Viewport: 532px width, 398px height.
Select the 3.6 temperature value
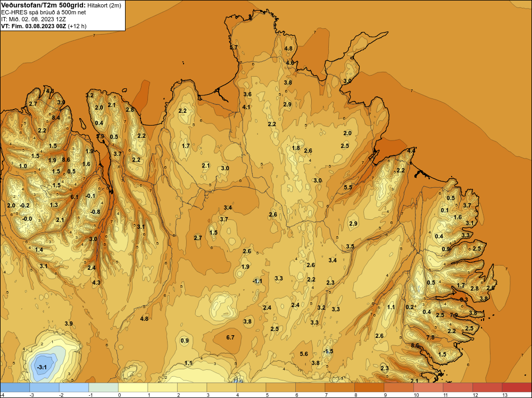click(247, 94)
